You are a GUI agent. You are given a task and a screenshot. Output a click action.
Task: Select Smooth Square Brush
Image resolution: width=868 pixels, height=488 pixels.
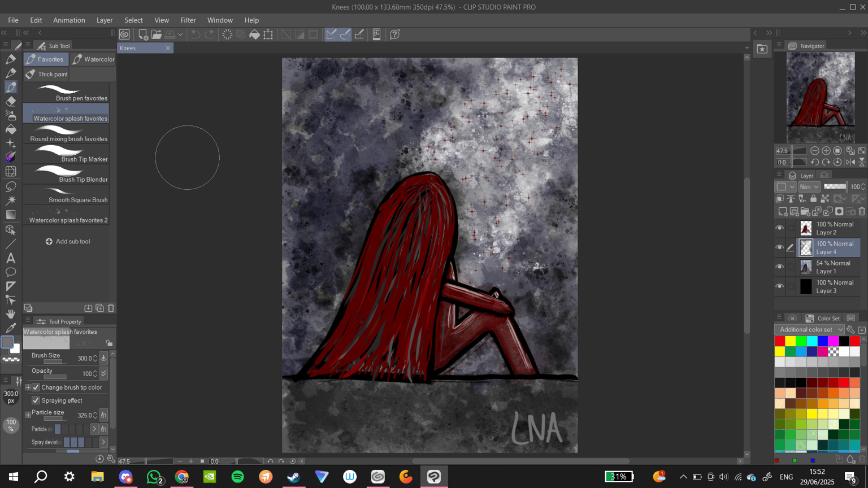[x=66, y=195]
